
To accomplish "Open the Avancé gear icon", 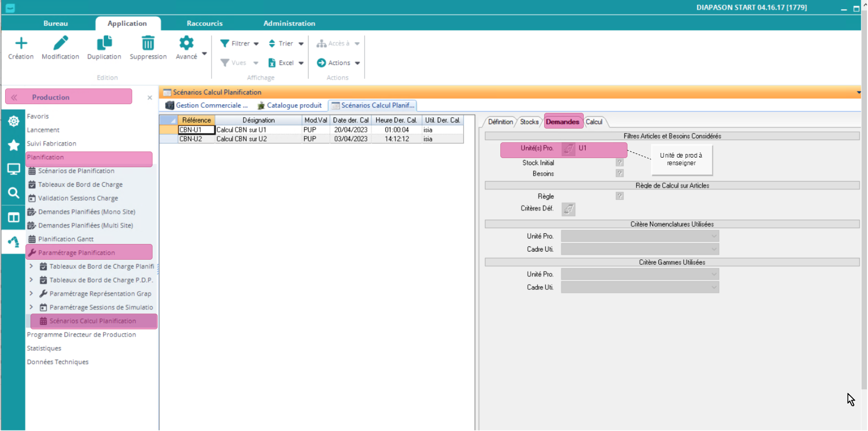I will click(x=186, y=44).
